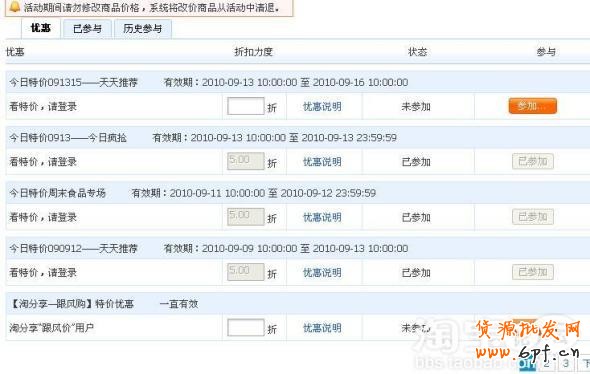Open 优惠说明 link for 淘分享—跟风购

click(x=322, y=328)
